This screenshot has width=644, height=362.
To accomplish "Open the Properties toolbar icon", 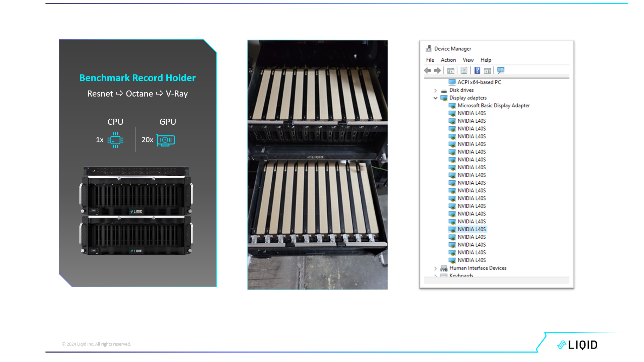I will pyautogui.click(x=464, y=70).
